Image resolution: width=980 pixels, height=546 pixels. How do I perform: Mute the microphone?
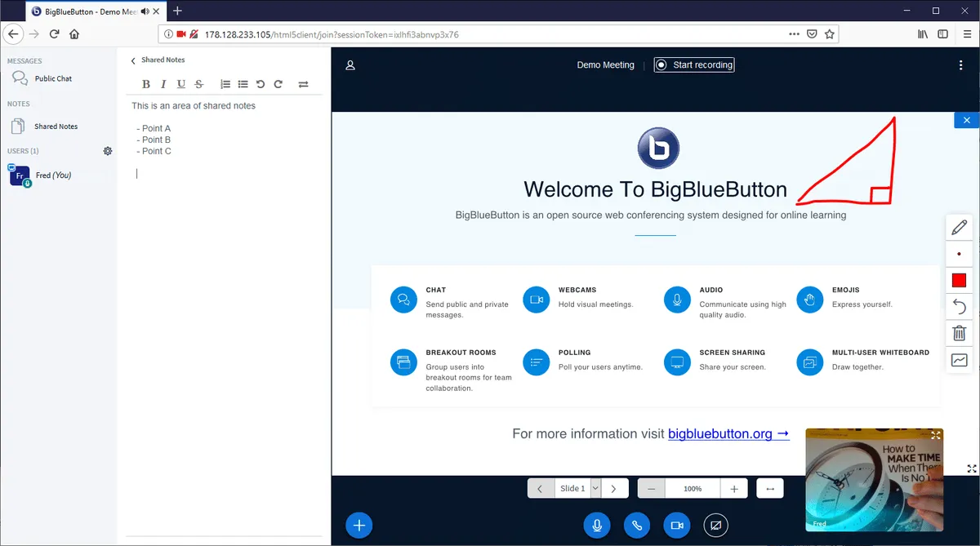597,526
